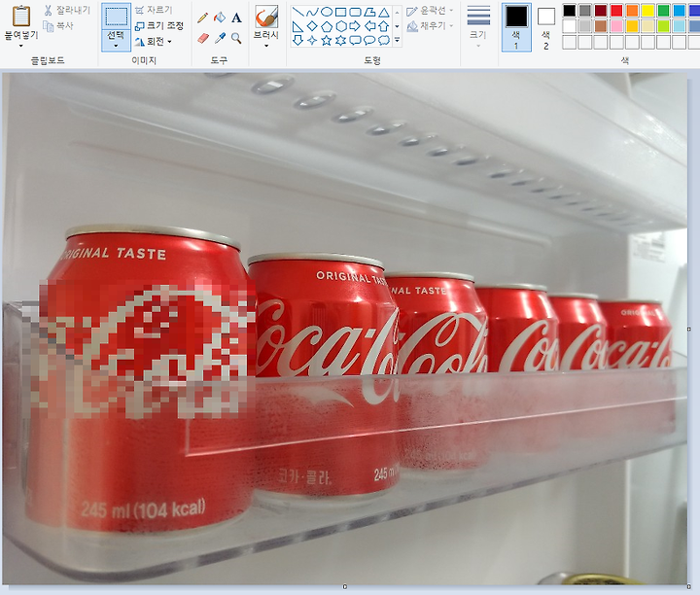This screenshot has width=700, height=595.
Task: Pick the red palette swatch
Action: tap(616, 11)
